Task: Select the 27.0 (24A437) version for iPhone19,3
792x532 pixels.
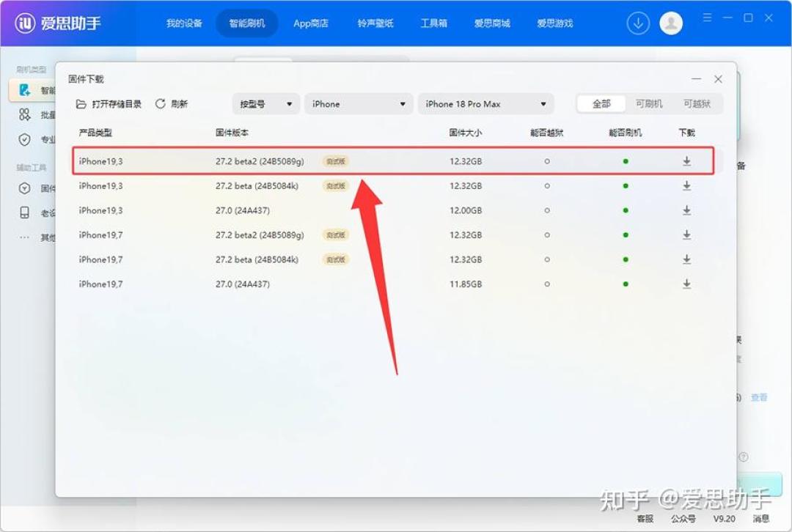Action: (243, 210)
